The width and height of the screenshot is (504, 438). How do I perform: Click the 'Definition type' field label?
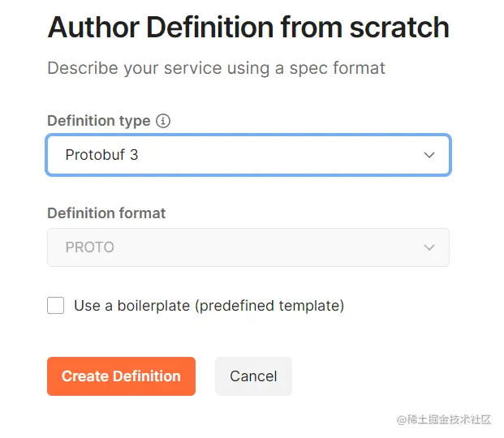pyautogui.click(x=98, y=121)
